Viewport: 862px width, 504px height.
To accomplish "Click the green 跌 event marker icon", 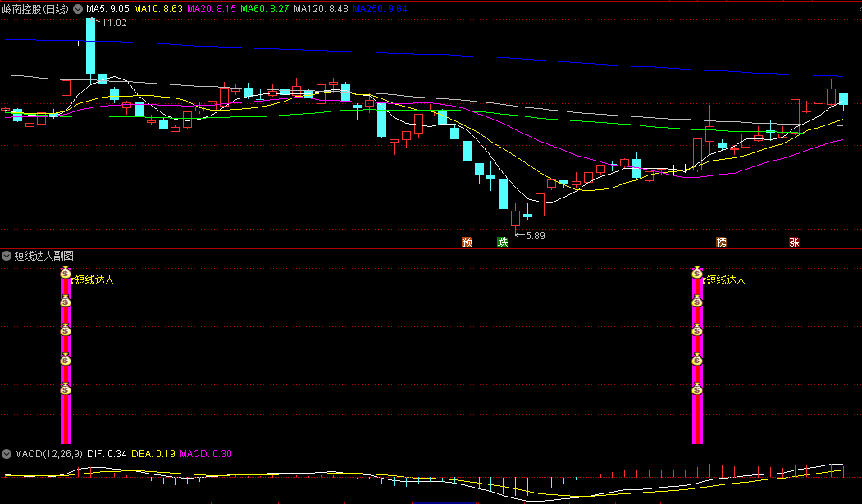I will [x=503, y=242].
